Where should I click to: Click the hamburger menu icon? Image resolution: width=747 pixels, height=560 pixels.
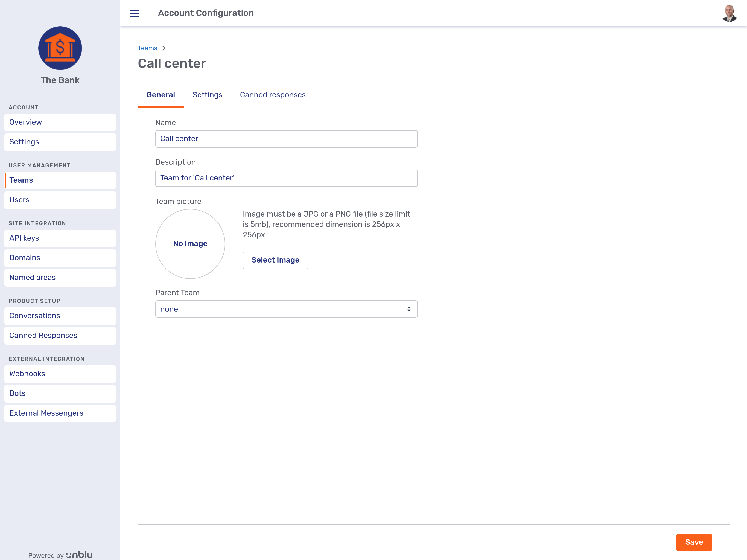tap(135, 13)
